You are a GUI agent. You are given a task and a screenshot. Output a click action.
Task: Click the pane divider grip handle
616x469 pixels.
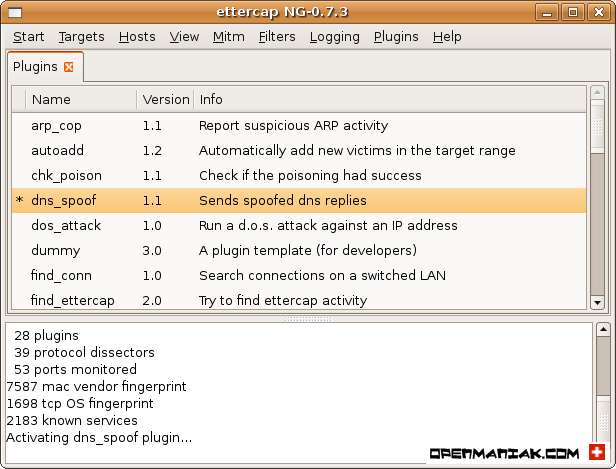coord(308,319)
